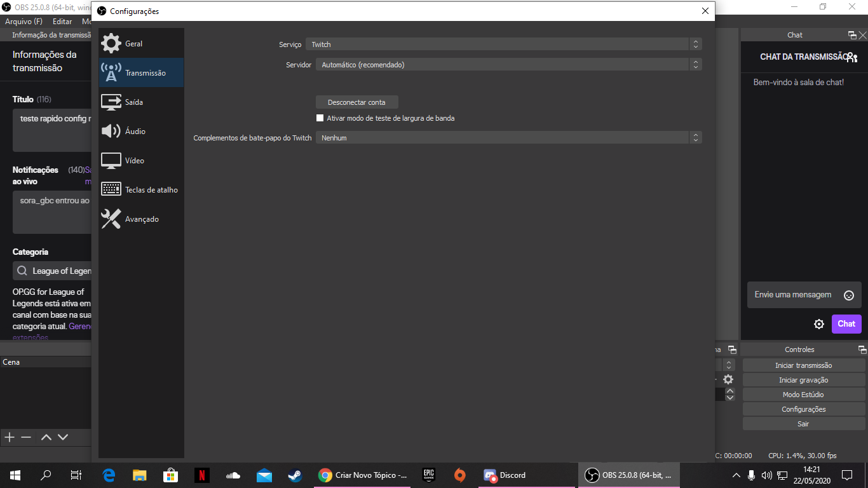Open Task View on the taskbar
Screen dimensions: 868x488
(76, 475)
